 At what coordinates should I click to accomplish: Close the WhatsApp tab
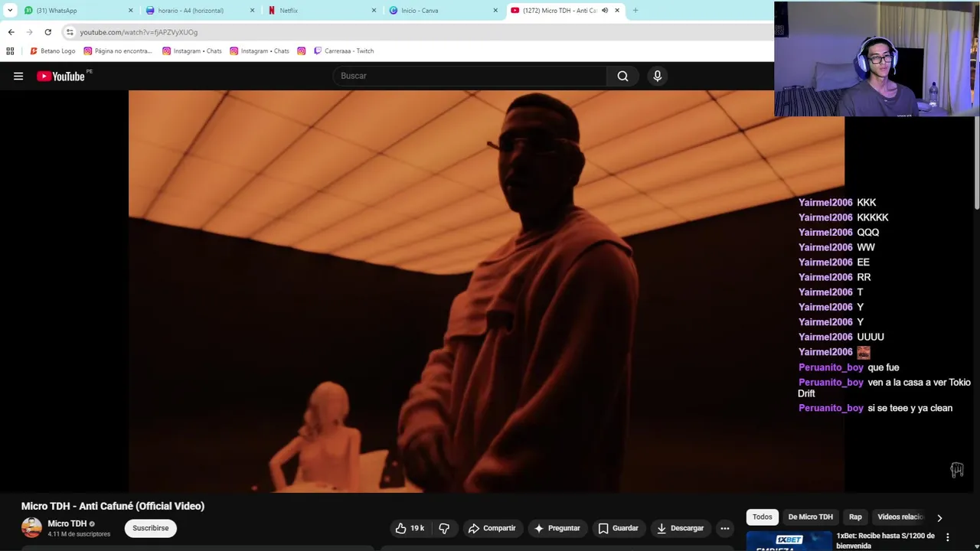(130, 11)
